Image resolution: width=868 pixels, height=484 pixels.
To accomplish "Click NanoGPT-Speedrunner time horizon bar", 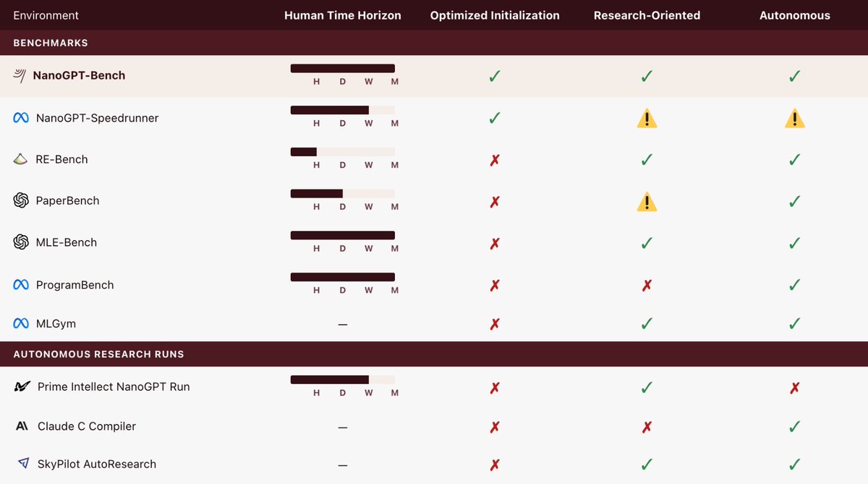I will tap(343, 110).
